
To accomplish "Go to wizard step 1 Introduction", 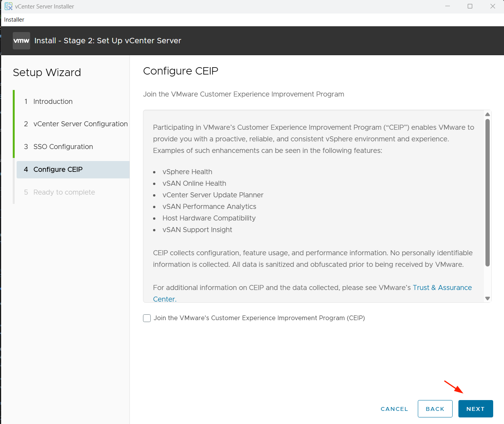I will tap(53, 102).
